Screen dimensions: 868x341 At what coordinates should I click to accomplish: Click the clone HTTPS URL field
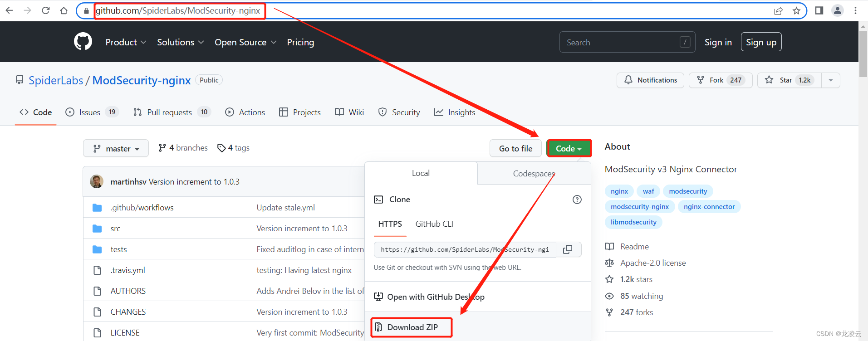pos(465,249)
